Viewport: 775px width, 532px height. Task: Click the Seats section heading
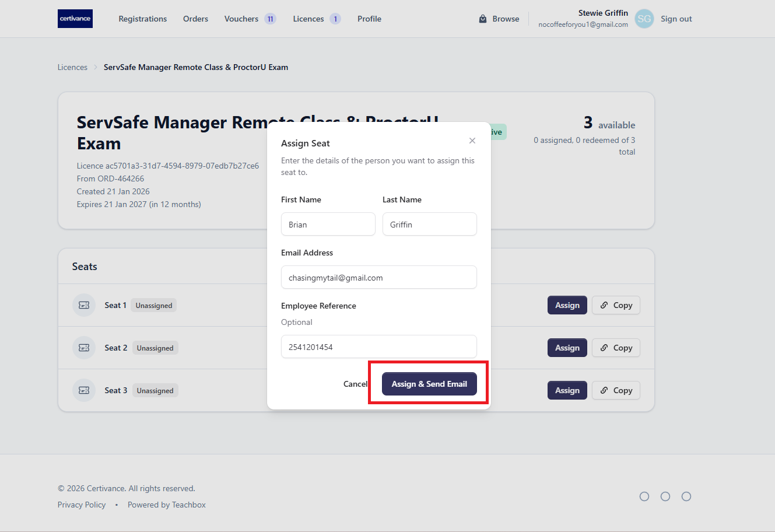tap(85, 267)
